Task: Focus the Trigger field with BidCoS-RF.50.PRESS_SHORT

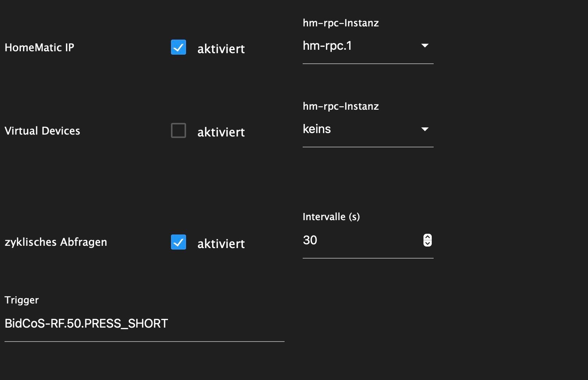Action: click(143, 323)
